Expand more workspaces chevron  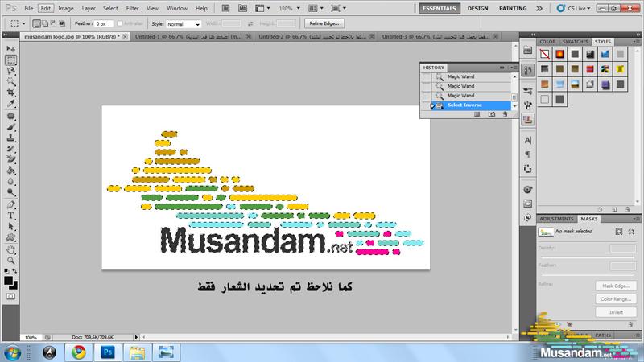pos(539,8)
